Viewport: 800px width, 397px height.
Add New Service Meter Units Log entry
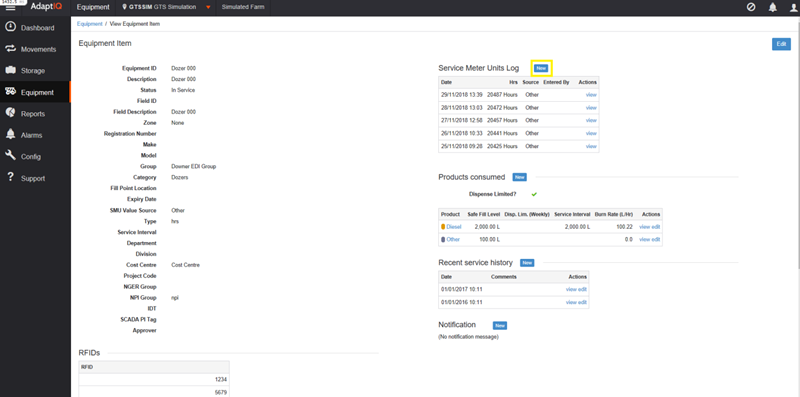541,68
